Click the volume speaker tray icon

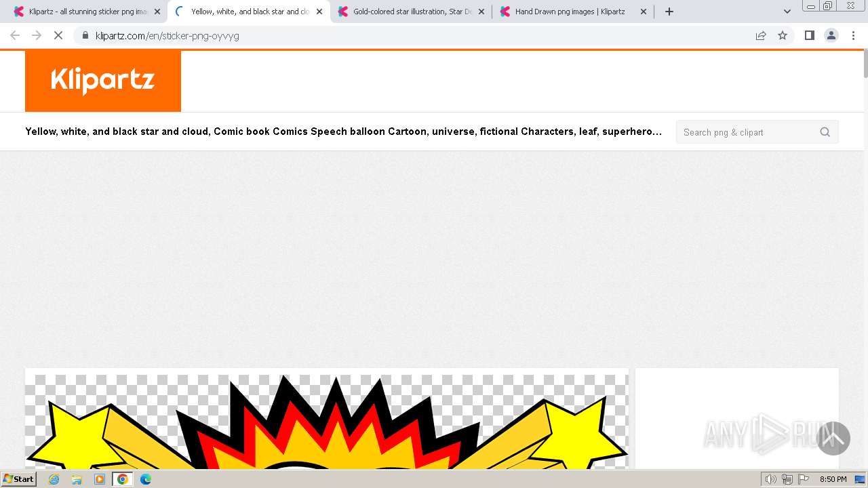click(x=770, y=479)
